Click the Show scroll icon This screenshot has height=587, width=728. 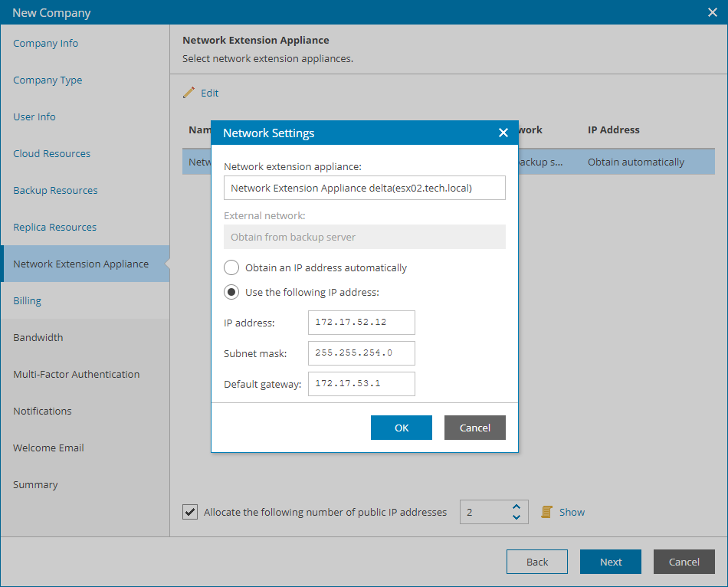(x=546, y=512)
